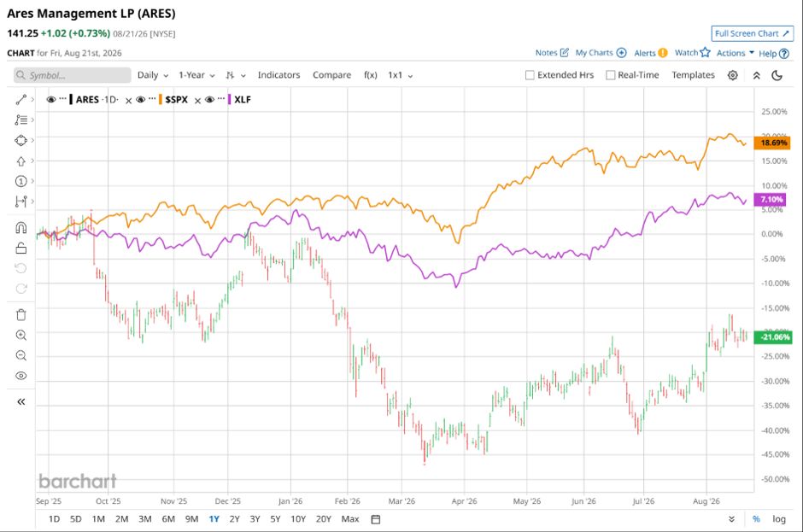The width and height of the screenshot is (803, 532).
Task: Open the Indicators panel
Action: (278, 75)
